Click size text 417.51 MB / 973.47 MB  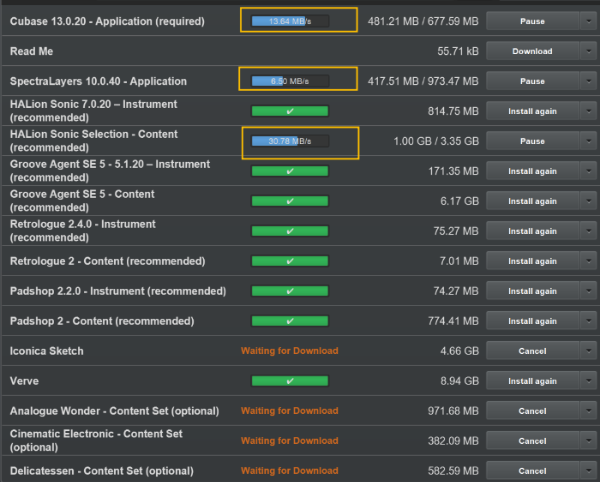point(423,81)
